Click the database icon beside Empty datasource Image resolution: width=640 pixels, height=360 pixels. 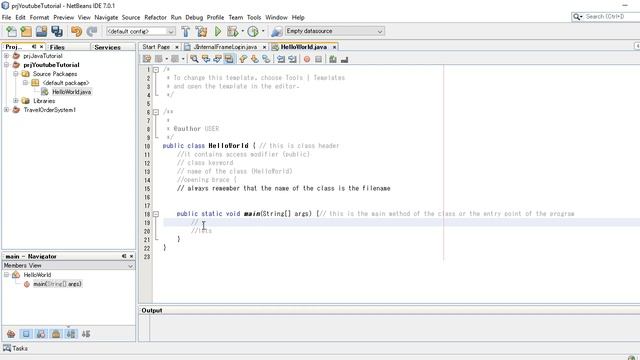(x=277, y=31)
